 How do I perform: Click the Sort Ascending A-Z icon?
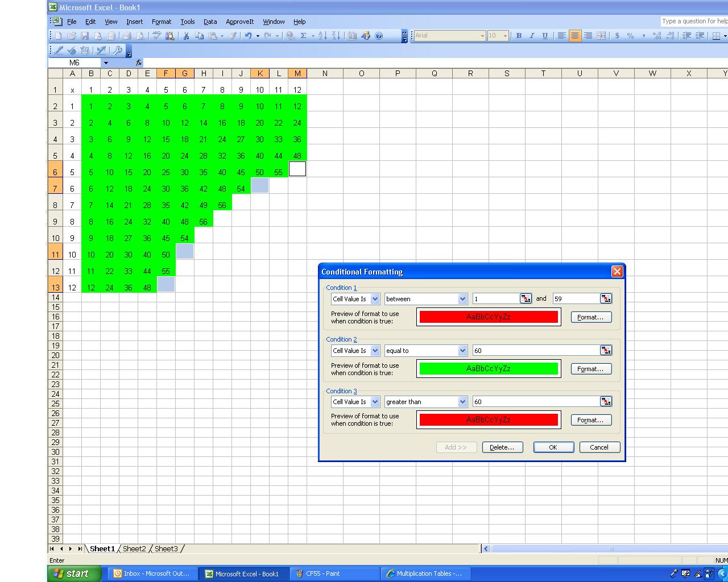(x=322, y=36)
